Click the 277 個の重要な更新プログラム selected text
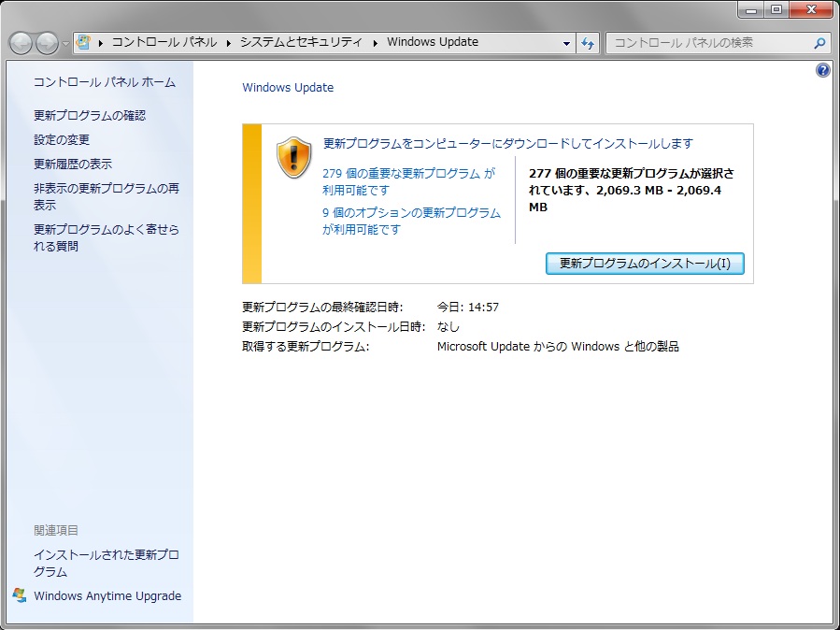Viewport: 840px width, 630px height. point(632,190)
